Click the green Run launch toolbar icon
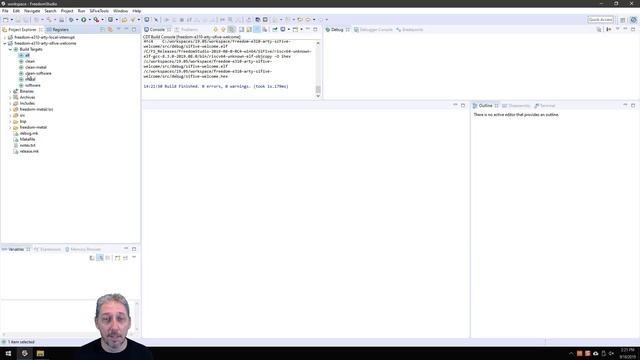Image resolution: width=640 pixels, height=360 pixels. pos(84,20)
